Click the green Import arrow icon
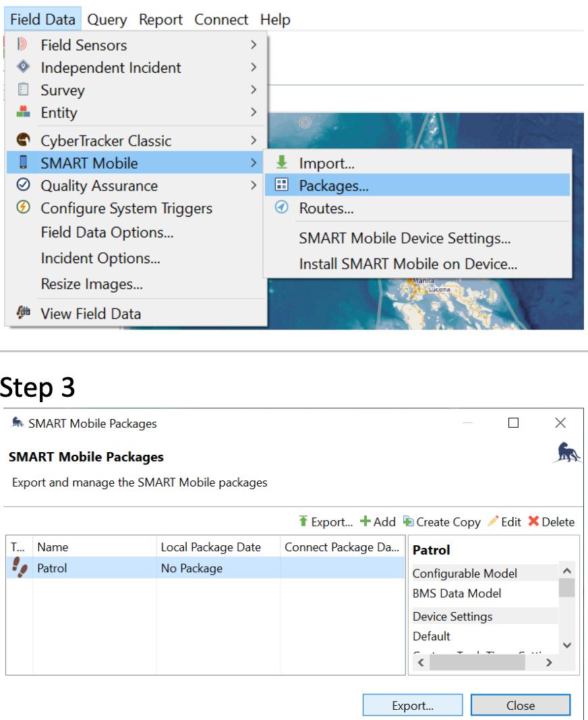Image resolution: width=588 pixels, height=720 pixels. click(x=281, y=162)
